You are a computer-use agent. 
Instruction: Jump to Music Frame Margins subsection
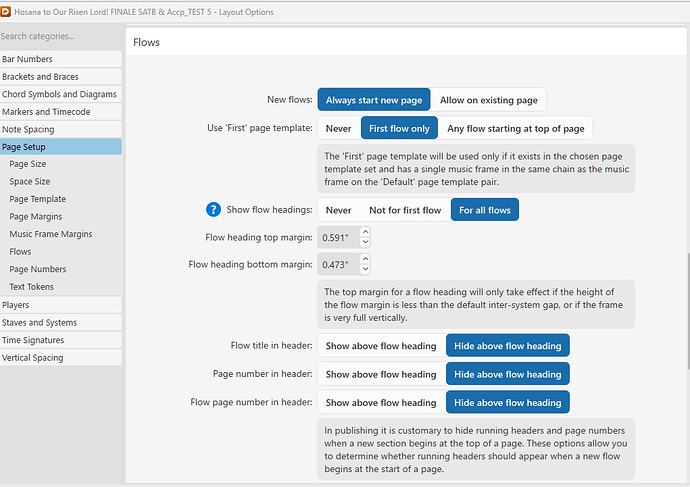51,234
